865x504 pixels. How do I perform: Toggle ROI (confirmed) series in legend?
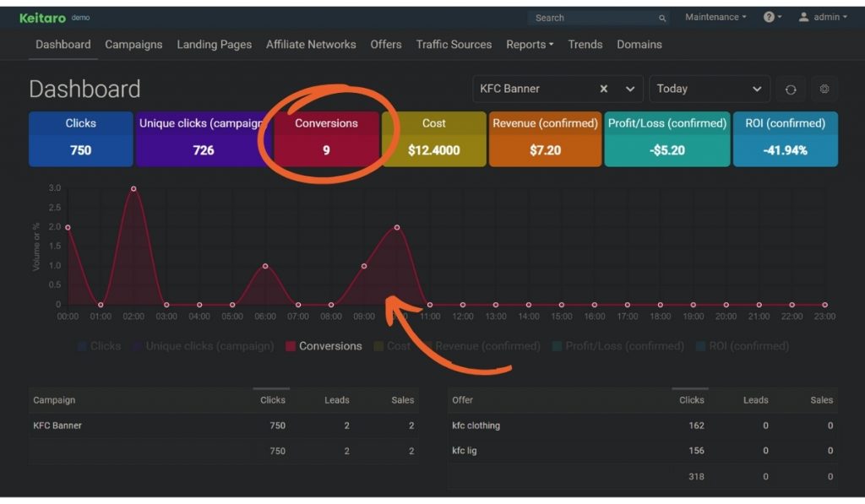(x=742, y=346)
